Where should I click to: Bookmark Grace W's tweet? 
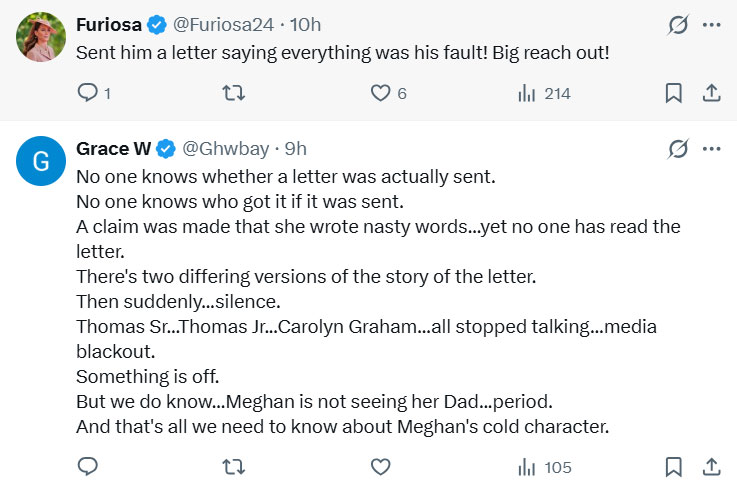674,466
